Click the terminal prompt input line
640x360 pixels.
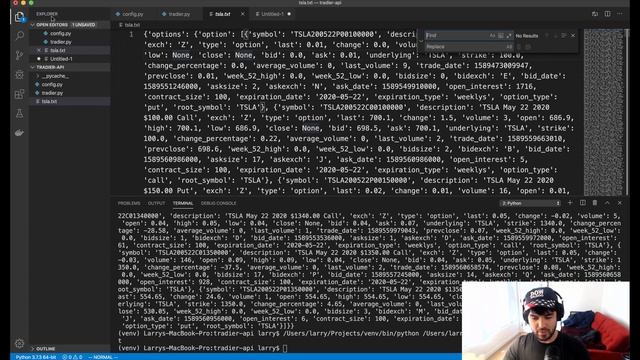pos(286,348)
